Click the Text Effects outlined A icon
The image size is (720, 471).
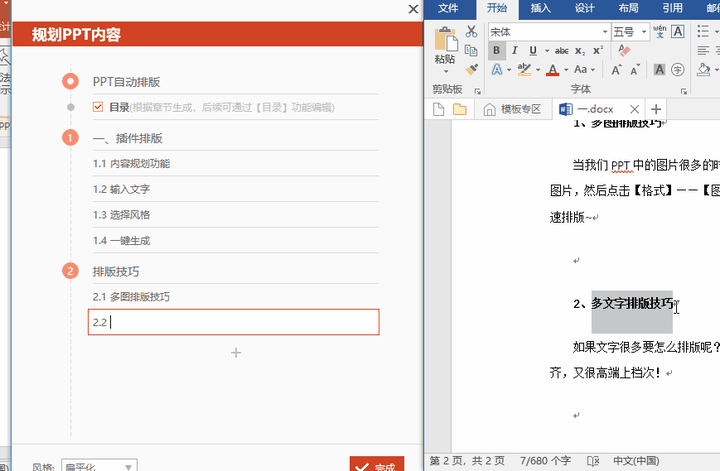[497, 70]
